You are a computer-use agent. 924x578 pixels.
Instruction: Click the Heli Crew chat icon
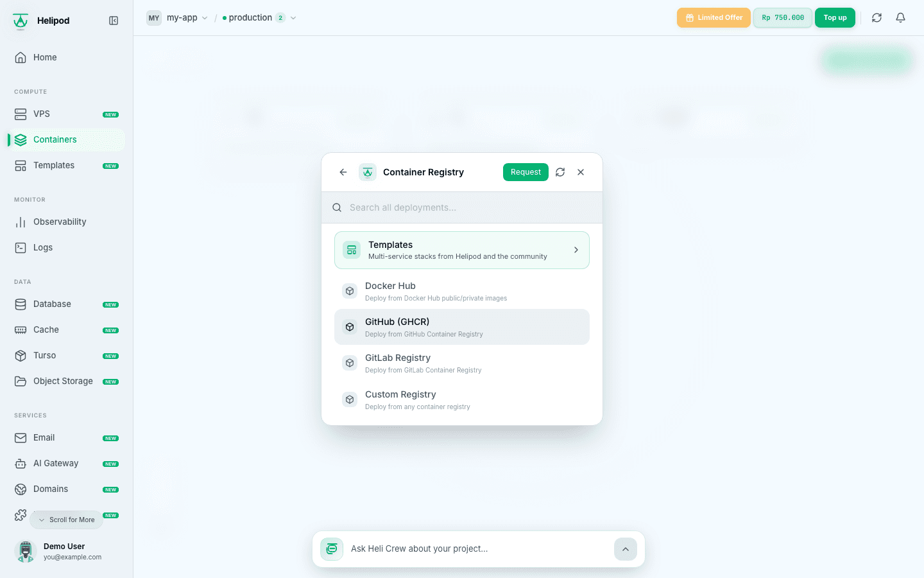[x=332, y=549]
